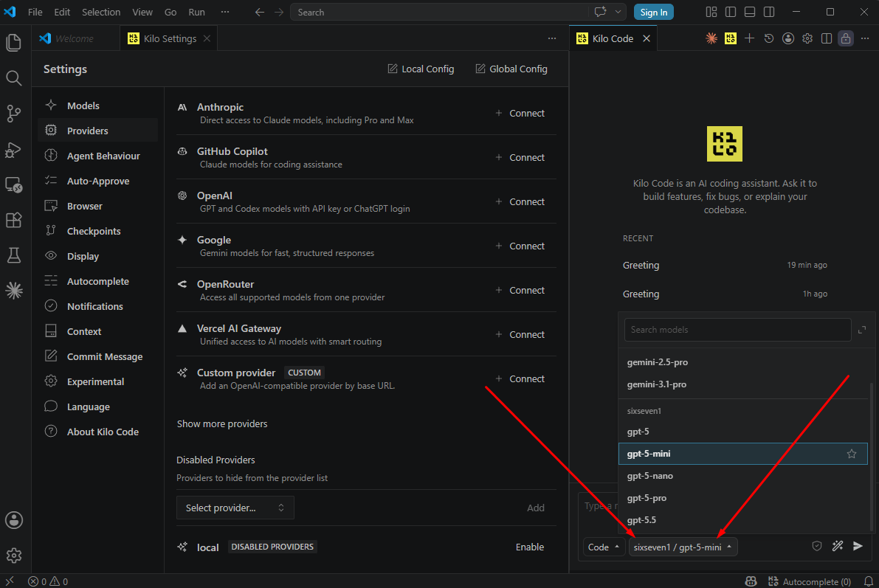Click the title bar Search box

pyautogui.click(x=440, y=12)
